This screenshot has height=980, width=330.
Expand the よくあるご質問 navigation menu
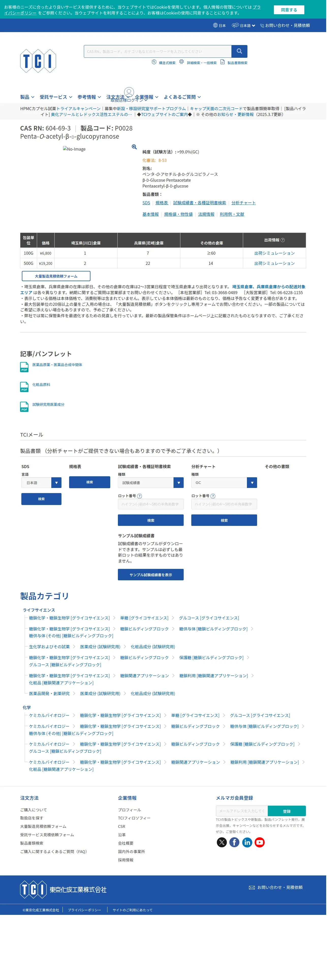pos(182,97)
